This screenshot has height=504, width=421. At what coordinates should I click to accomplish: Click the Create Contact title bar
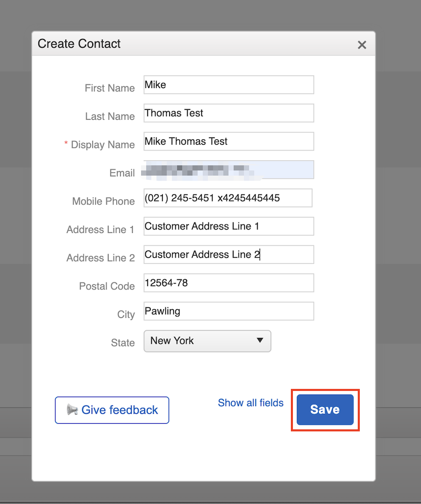pos(79,44)
